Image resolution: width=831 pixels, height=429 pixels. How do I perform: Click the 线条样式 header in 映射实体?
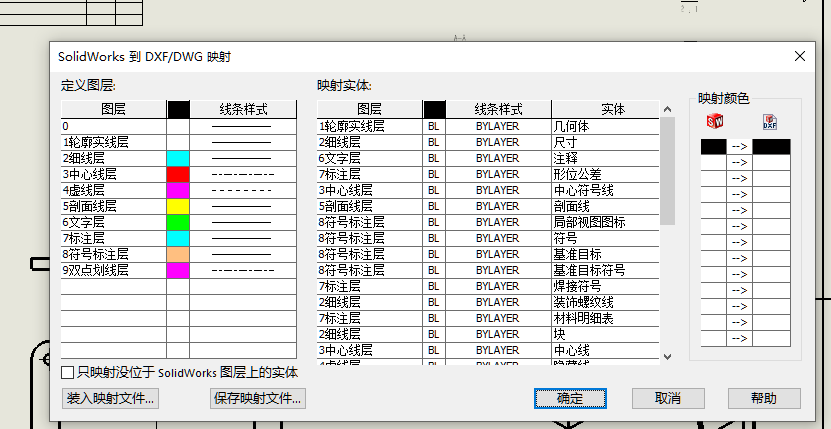click(x=498, y=109)
